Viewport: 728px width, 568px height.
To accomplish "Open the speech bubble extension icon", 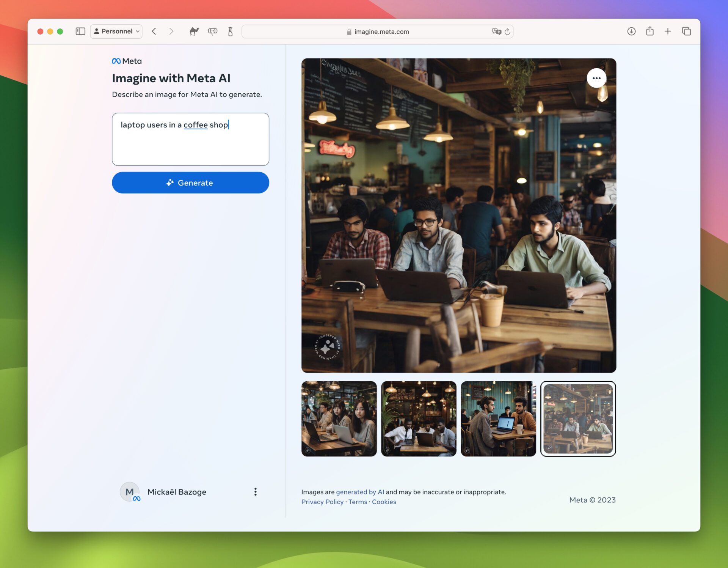I will pos(213,31).
